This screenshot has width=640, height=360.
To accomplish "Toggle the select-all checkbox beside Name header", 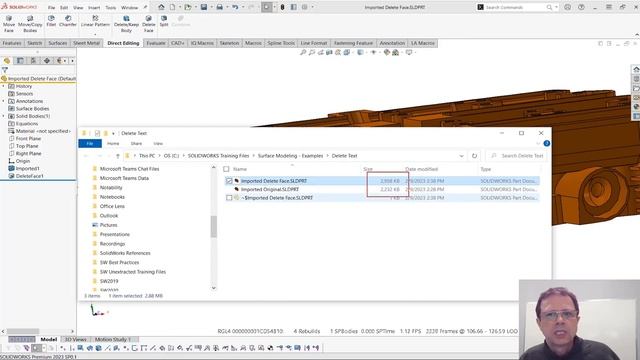I will (226, 169).
